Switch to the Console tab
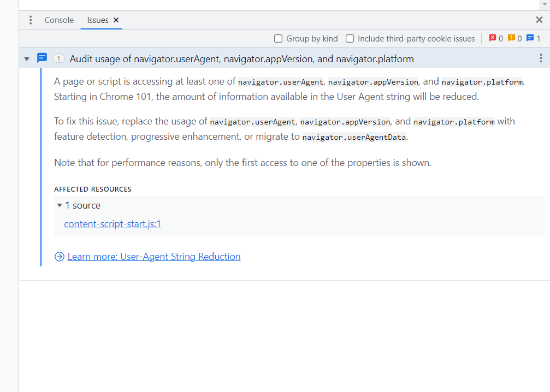Viewport: 550px width, 392px height. coord(59,20)
